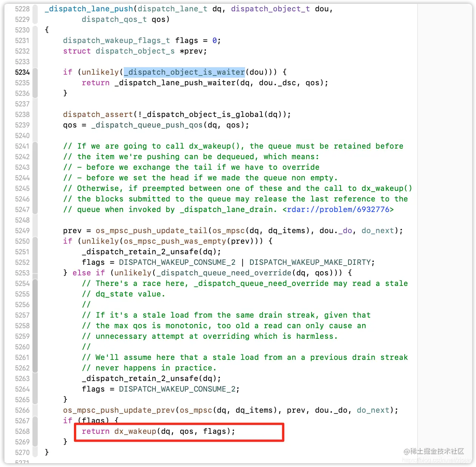
Task: Click dx_wakeup in return statement
Action: (135, 431)
